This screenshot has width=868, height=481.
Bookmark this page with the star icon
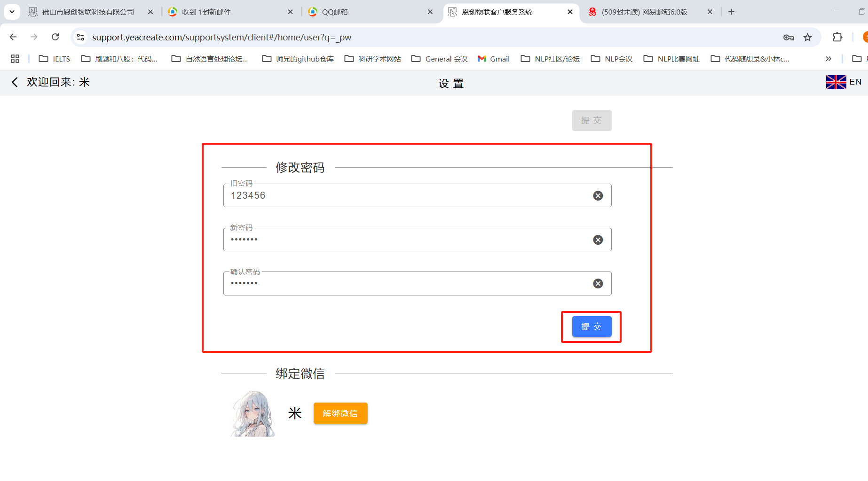coord(807,38)
